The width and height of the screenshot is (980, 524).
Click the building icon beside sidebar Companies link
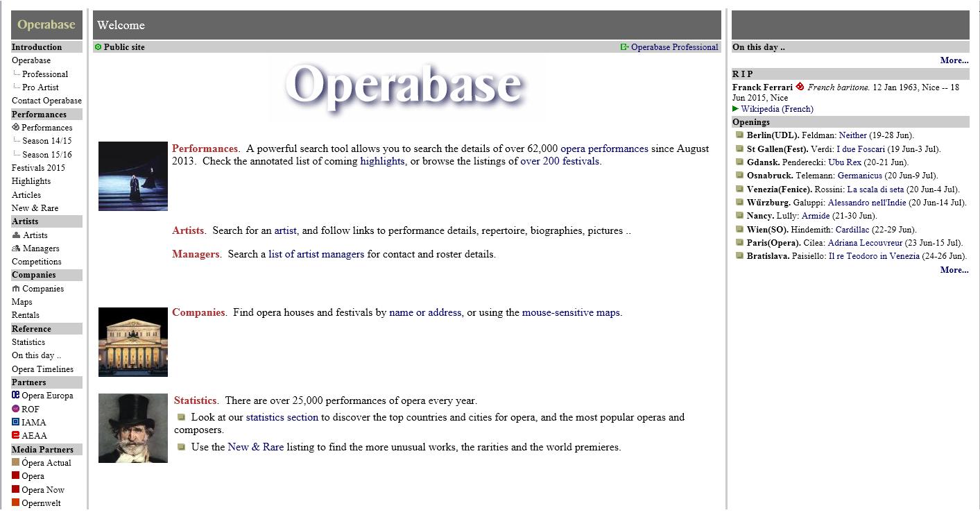pyautogui.click(x=16, y=289)
